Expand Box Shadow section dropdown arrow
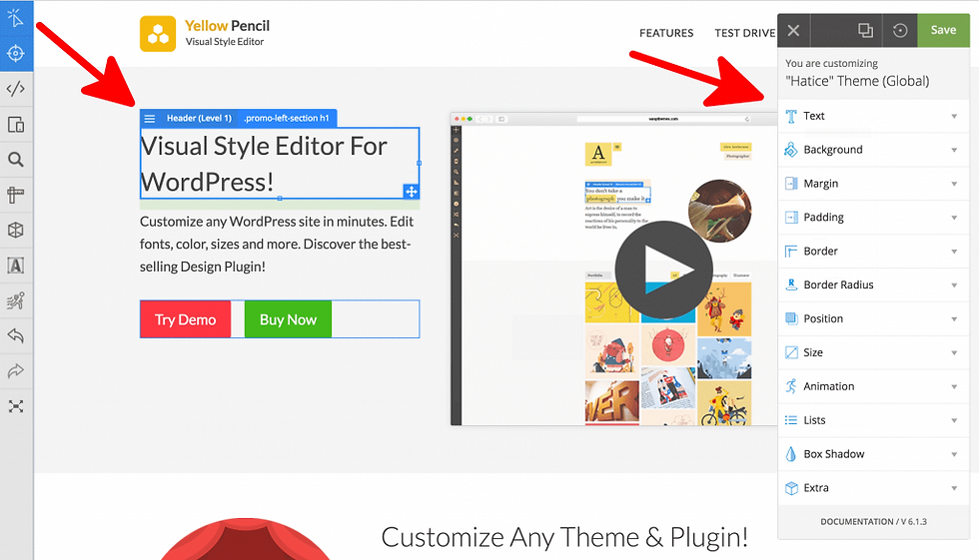The width and height of the screenshot is (979, 560). pos(954,454)
